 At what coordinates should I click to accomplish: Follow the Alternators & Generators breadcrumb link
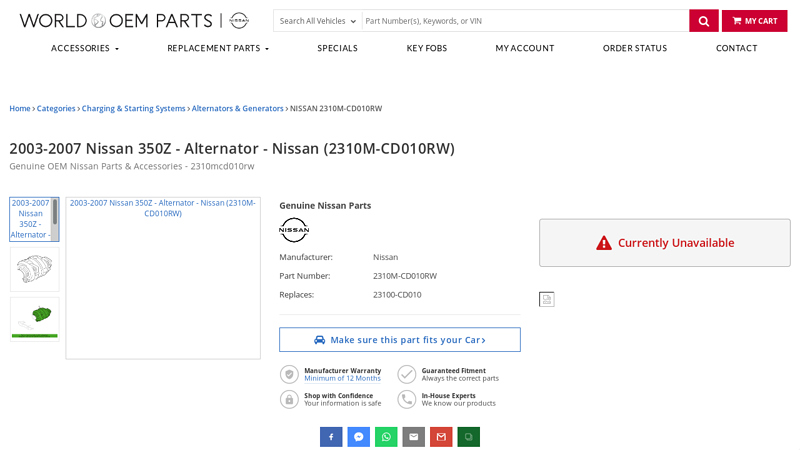coord(237,108)
